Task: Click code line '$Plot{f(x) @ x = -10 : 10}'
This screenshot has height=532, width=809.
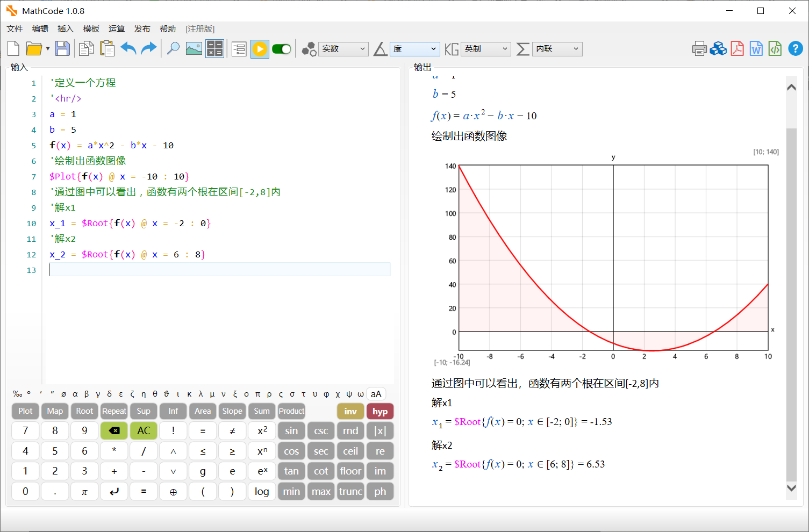Action: pyautogui.click(x=119, y=176)
